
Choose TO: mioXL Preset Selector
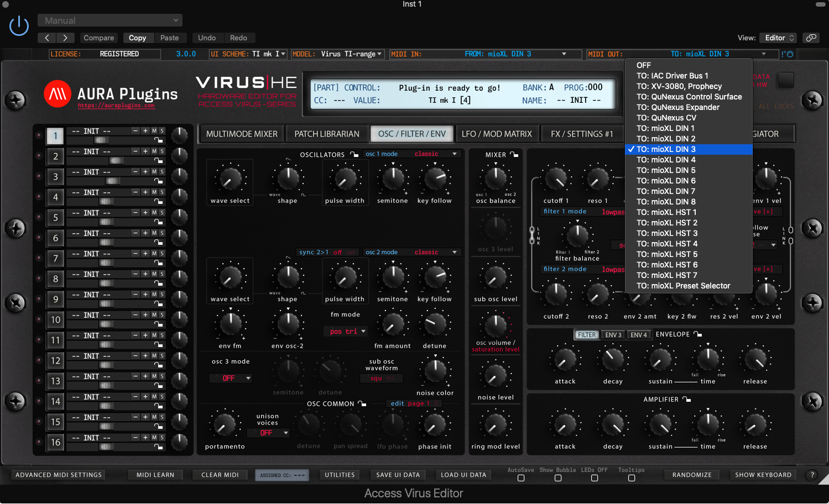coord(689,286)
